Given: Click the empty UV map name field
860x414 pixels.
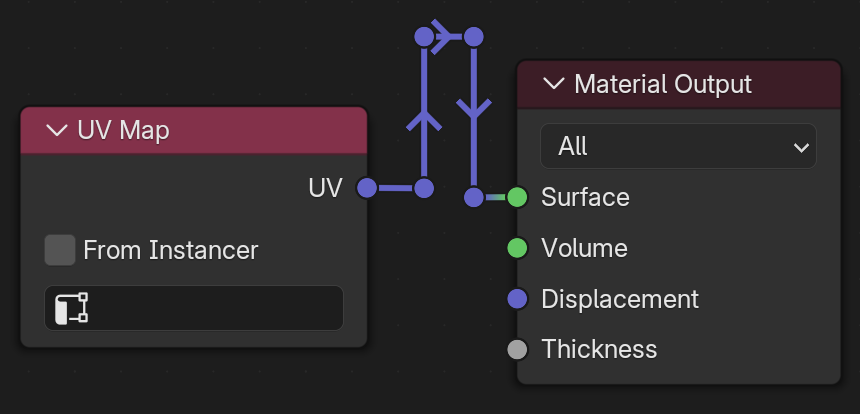Looking at the screenshot, I should (x=194, y=308).
